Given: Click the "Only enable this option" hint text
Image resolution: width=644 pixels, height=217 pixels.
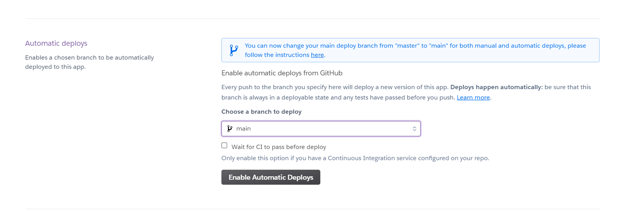Looking at the screenshot, I should pos(355,158).
